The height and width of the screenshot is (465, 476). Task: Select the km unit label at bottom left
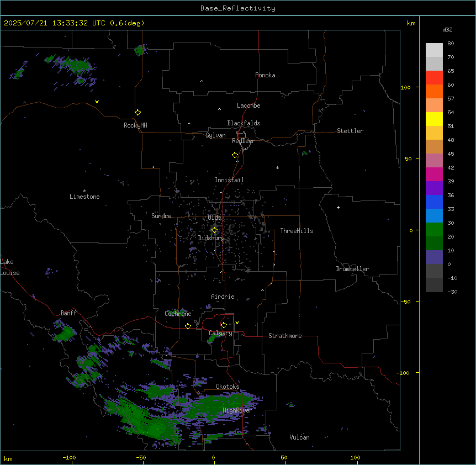coord(8,459)
